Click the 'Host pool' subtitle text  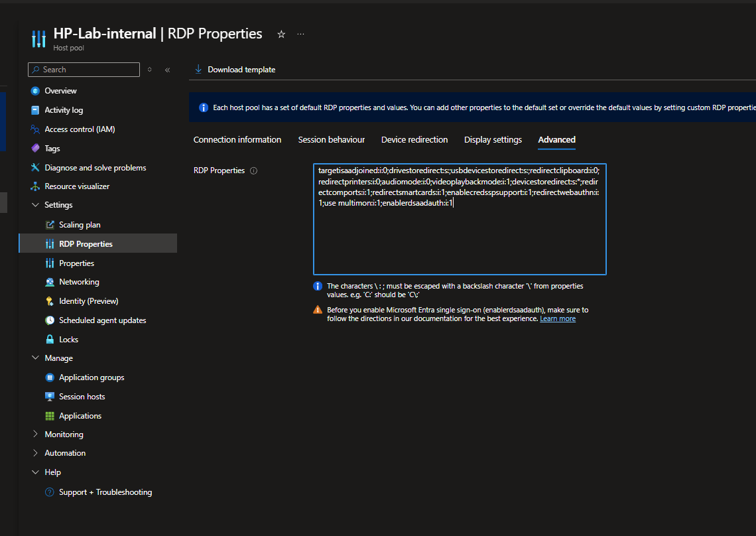[x=68, y=48]
